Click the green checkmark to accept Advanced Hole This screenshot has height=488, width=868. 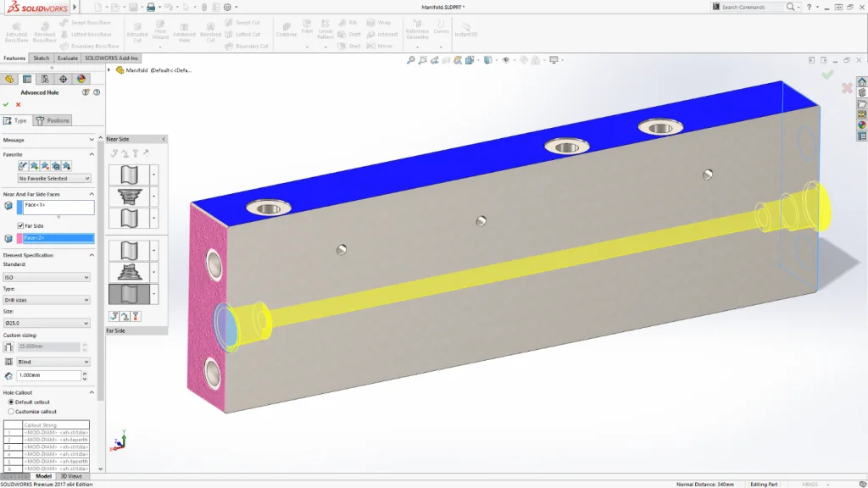(6, 104)
